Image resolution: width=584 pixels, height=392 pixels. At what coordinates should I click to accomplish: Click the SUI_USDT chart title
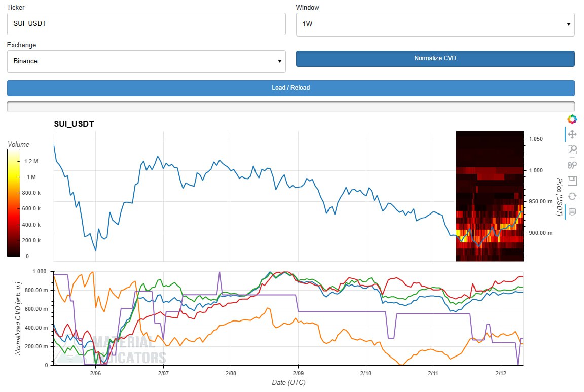click(74, 124)
